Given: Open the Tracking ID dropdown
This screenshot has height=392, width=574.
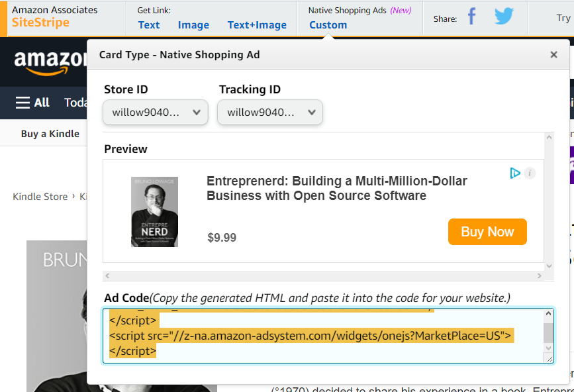Looking at the screenshot, I should pos(270,113).
